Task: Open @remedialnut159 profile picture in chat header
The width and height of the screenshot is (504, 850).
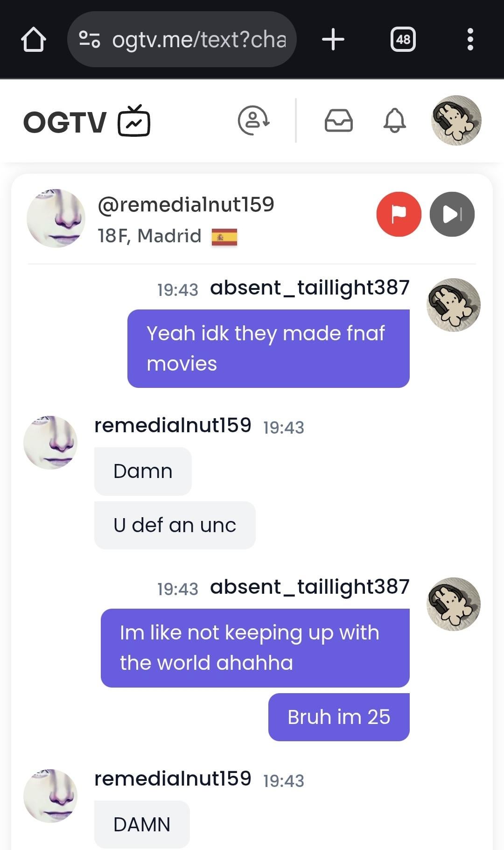Action: coord(56,218)
